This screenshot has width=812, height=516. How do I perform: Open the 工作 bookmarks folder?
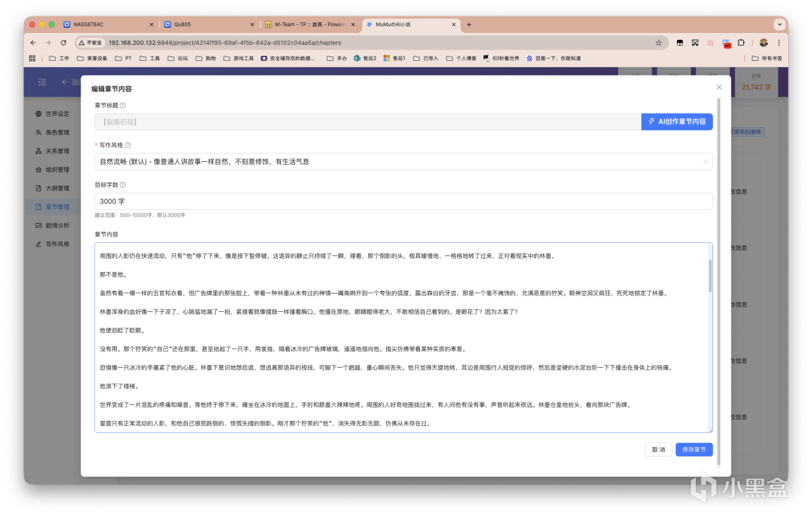[x=60, y=58]
